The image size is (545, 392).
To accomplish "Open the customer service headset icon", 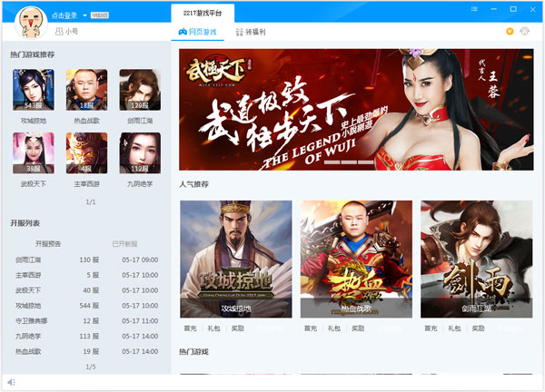I will point(524,32).
